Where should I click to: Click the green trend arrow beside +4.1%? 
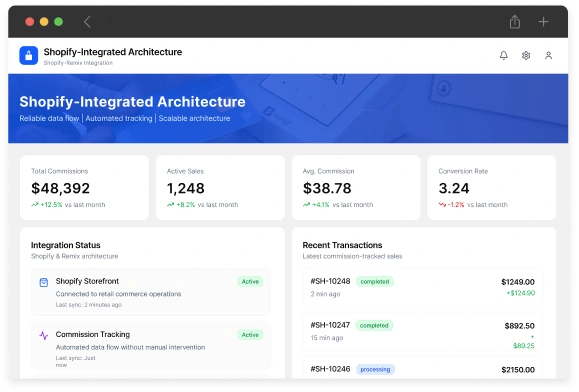pyautogui.click(x=306, y=204)
